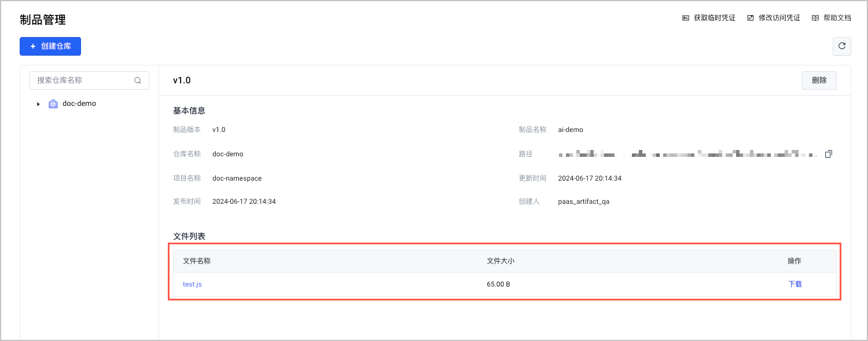Focus the 搜索仓库名称 search field
Image resolution: width=868 pixels, height=341 pixels.
click(x=84, y=80)
